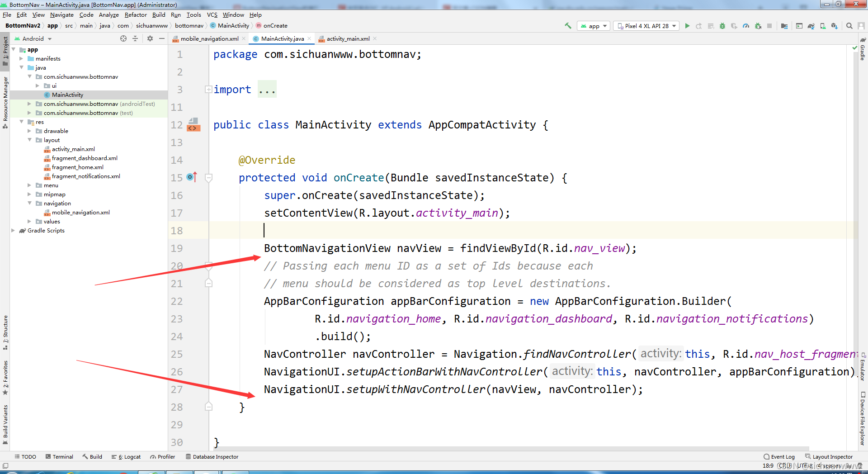Screen dimensions: 868x474
Task: Sync project with Gradle files
Action: point(811,26)
